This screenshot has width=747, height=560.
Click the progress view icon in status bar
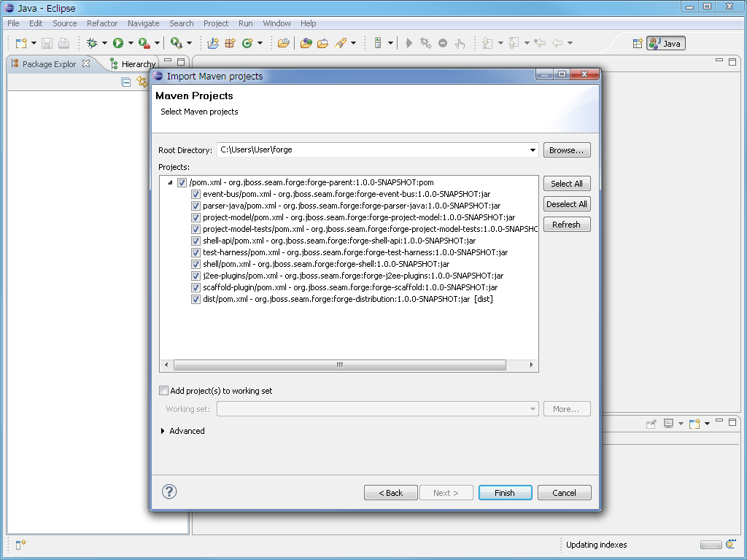[730, 544]
